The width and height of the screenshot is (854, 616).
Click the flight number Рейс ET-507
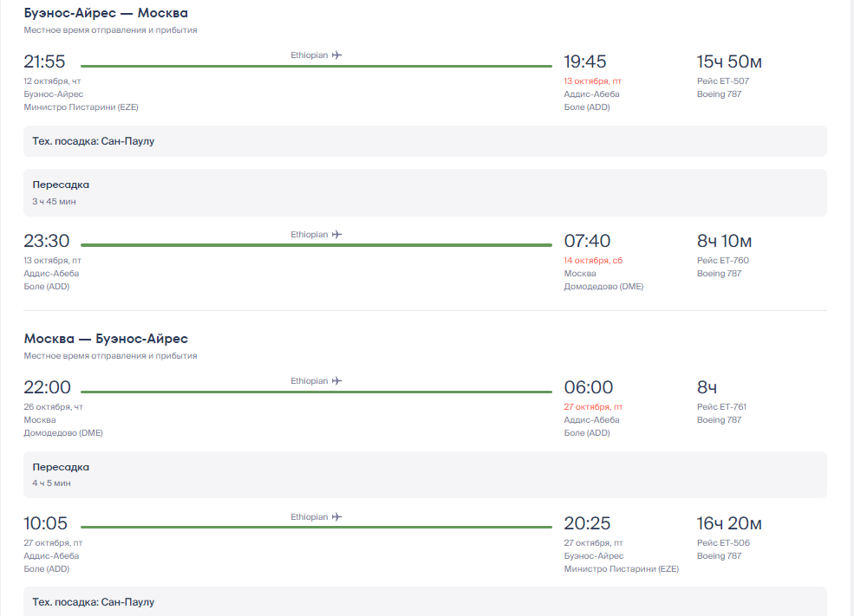click(723, 81)
